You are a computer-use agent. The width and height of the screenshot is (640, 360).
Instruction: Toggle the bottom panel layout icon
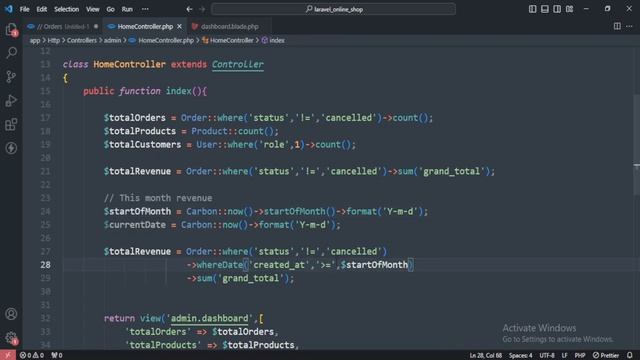[x=544, y=9]
